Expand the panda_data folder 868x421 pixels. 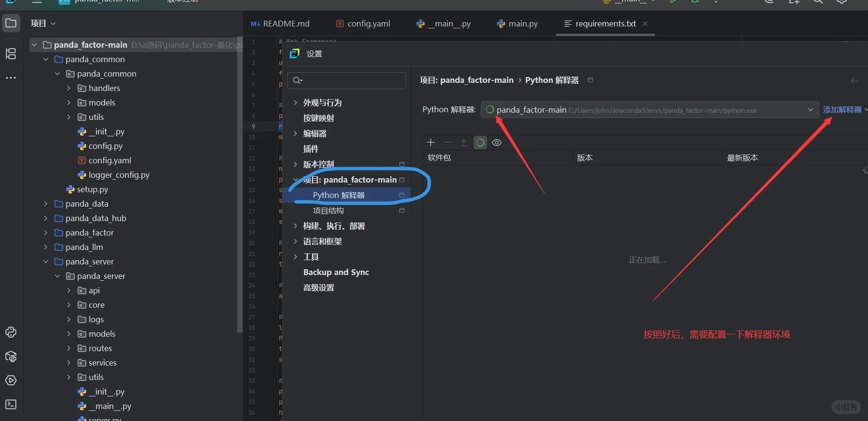(46, 204)
